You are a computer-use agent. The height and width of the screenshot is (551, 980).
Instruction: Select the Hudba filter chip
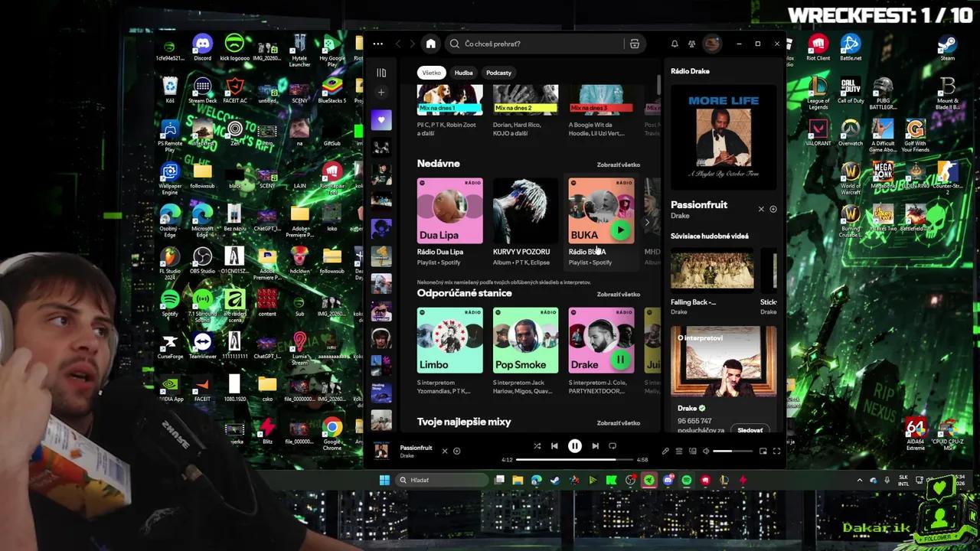[463, 73]
